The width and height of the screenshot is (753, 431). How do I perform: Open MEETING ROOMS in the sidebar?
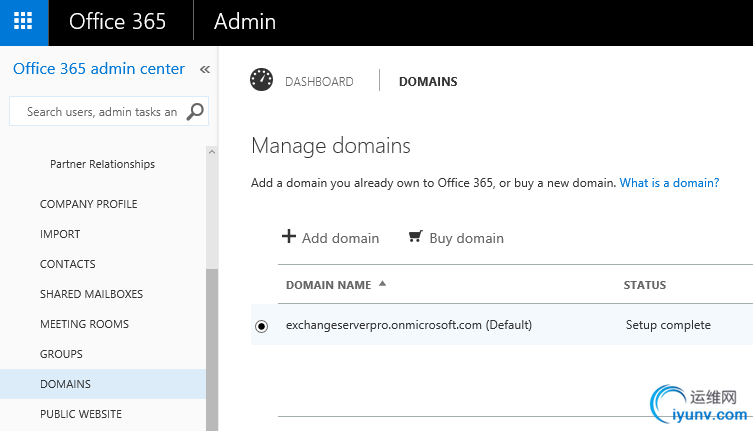(x=84, y=324)
